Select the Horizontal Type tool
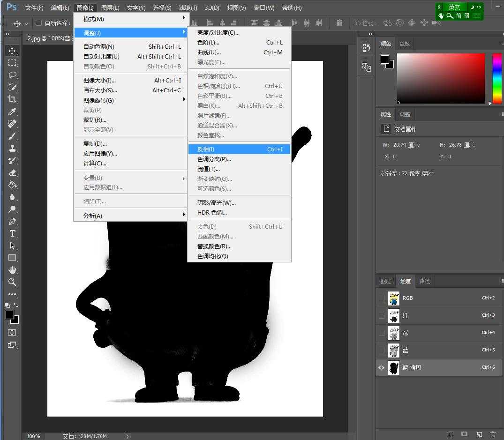Screen dimensions: 504x440 [x=12, y=233]
